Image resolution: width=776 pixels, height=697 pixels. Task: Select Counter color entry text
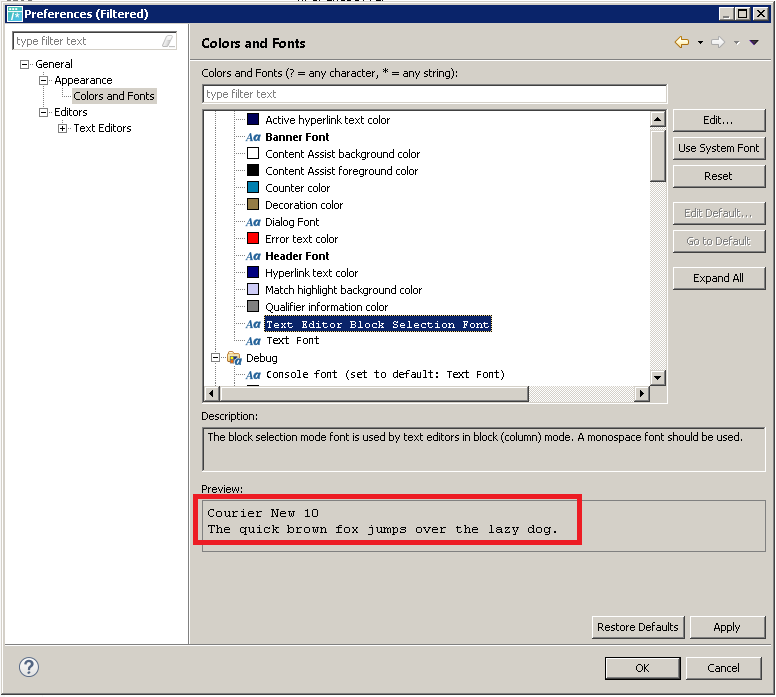pos(297,188)
